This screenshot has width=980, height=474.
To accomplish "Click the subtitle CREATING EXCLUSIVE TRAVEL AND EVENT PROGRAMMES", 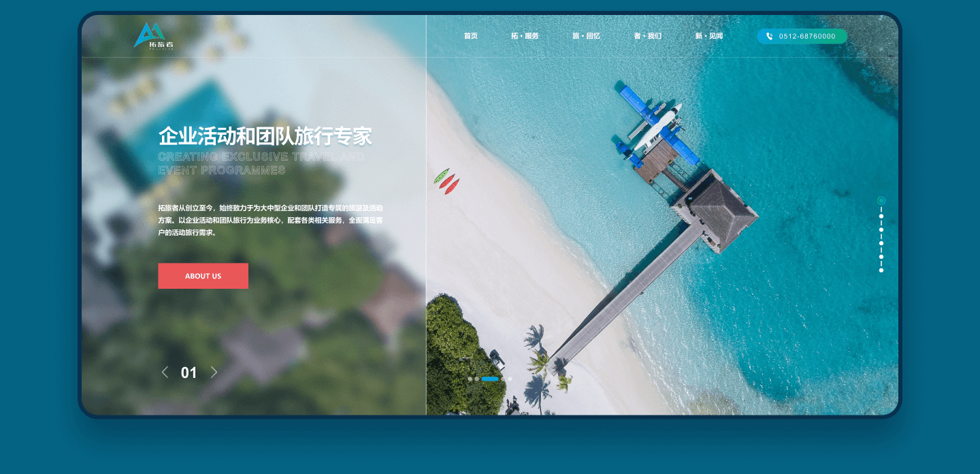I will (261, 163).
